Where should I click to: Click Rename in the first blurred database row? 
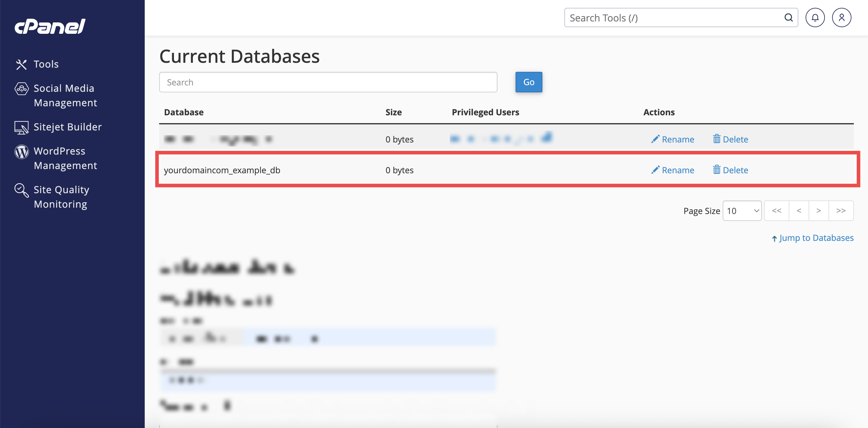tap(673, 139)
